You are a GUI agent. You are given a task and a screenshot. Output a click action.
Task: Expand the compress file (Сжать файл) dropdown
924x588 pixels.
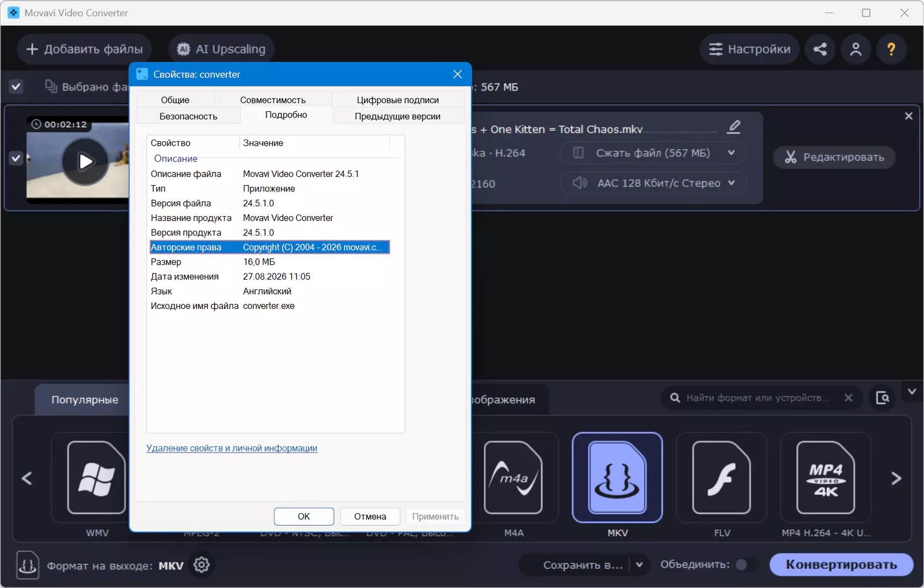(731, 153)
